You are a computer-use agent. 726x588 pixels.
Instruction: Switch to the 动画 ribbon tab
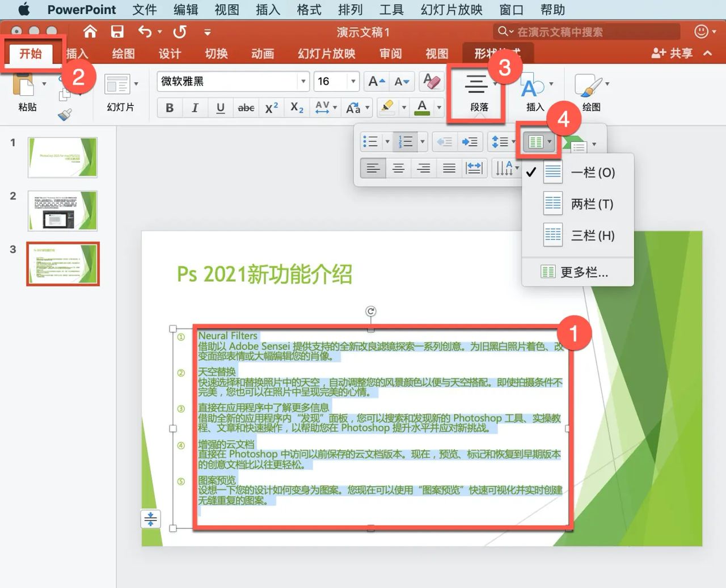point(263,54)
